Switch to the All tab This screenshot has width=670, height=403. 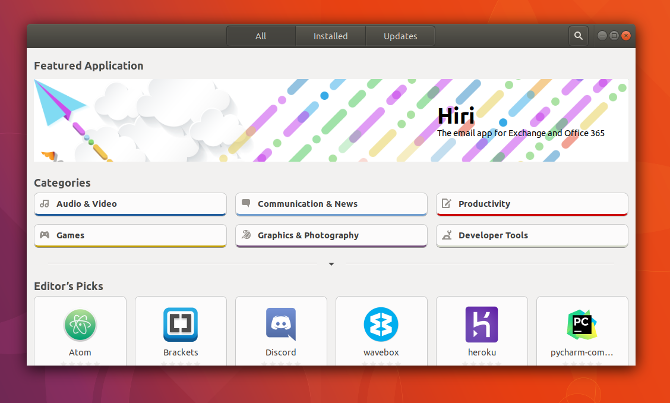(261, 36)
